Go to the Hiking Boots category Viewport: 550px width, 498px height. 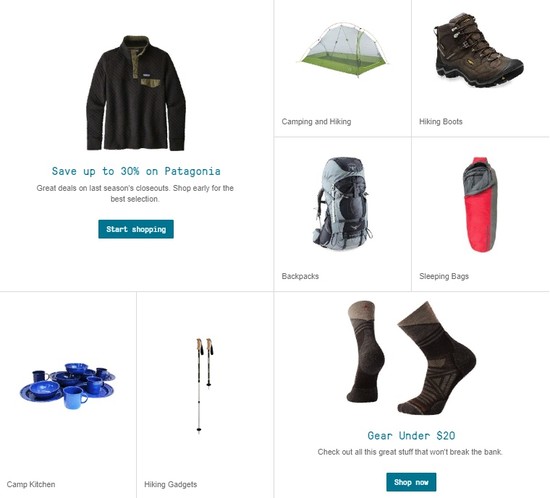pos(441,122)
